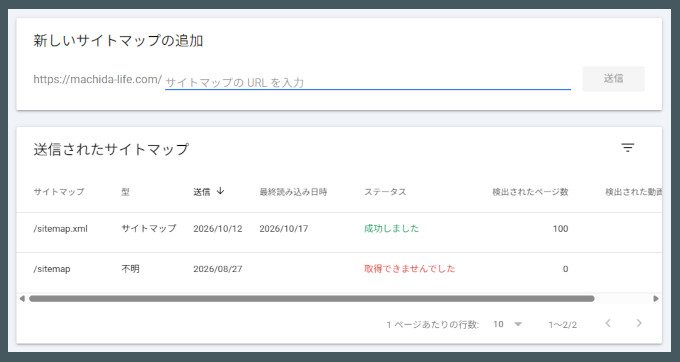Open the filter icon for submitted sitemaps

(628, 148)
